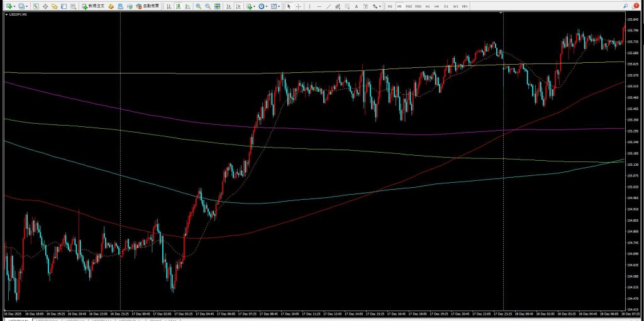This screenshot has width=644, height=321.
Task: Select the D1 daily timeframe button
Action: 446,6
